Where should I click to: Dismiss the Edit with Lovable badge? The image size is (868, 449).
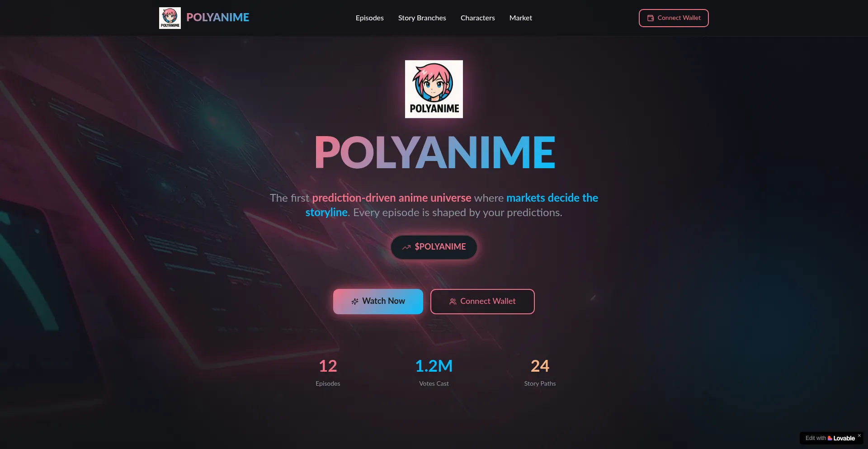859,435
